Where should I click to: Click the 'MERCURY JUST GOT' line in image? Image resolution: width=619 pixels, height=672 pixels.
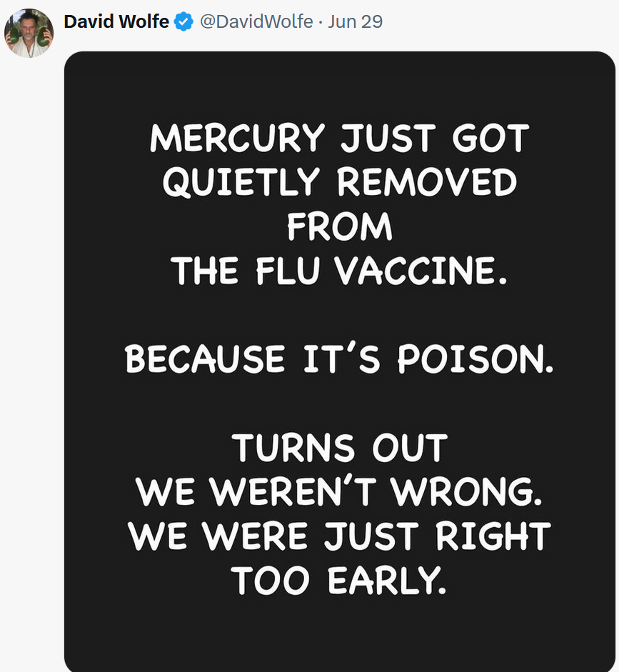[340, 138]
